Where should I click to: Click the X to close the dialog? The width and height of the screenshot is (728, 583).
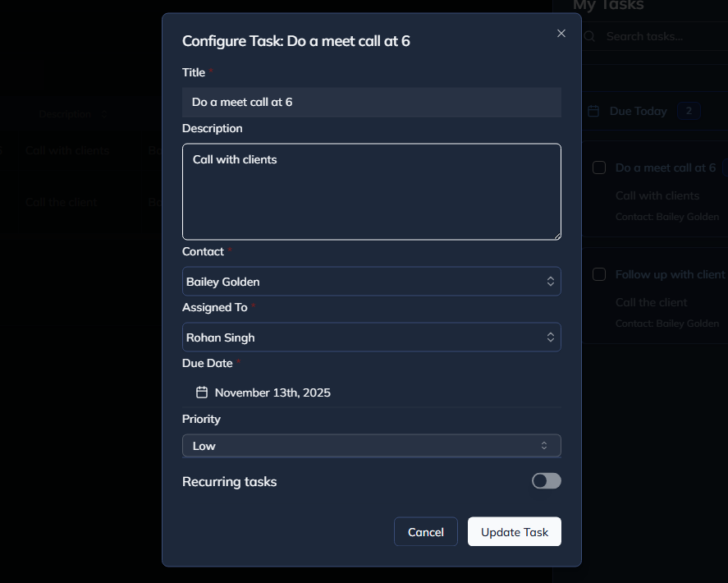point(561,33)
